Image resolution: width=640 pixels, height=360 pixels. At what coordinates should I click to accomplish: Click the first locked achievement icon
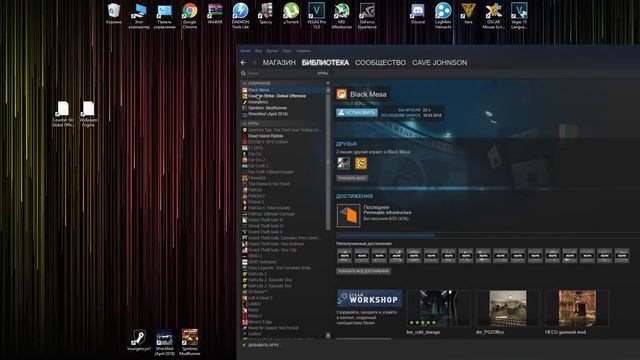coord(344,255)
